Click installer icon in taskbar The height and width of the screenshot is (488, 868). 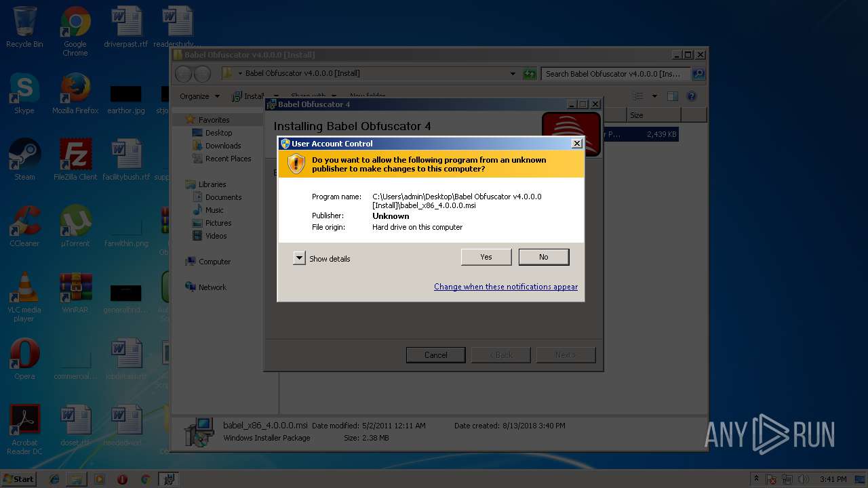(x=169, y=479)
